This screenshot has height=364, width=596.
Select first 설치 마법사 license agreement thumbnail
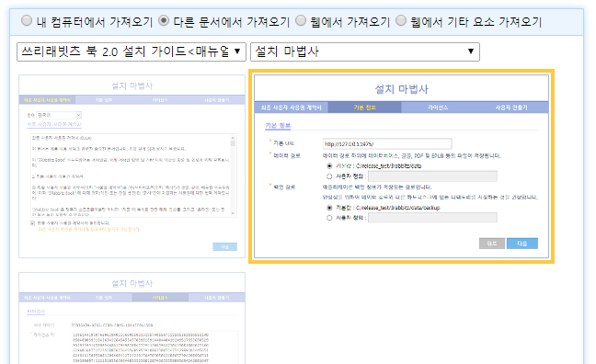pos(132,166)
